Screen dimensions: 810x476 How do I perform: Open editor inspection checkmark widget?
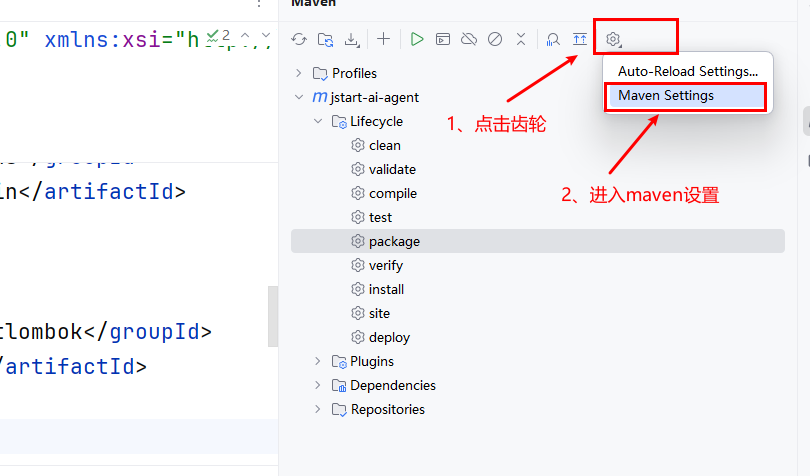pos(219,37)
